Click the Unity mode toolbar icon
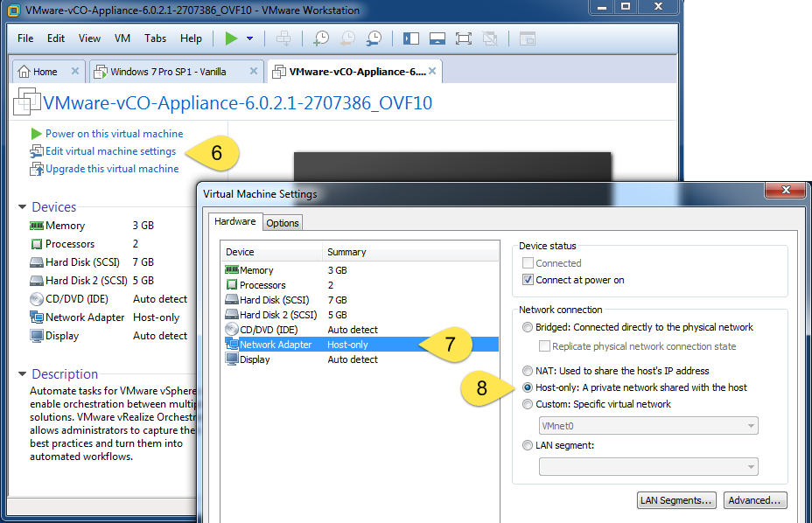Image resolution: width=812 pixels, height=523 pixels. pyautogui.click(x=490, y=38)
